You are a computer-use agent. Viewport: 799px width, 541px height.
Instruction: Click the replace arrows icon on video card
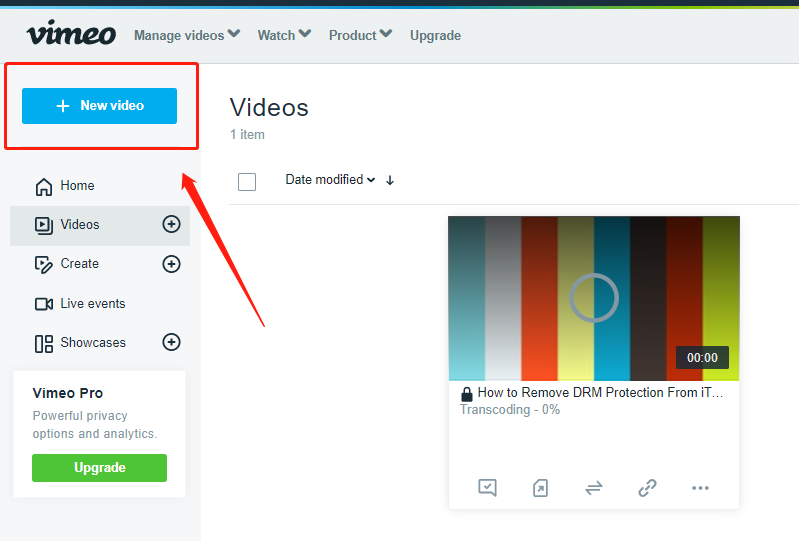click(x=594, y=488)
